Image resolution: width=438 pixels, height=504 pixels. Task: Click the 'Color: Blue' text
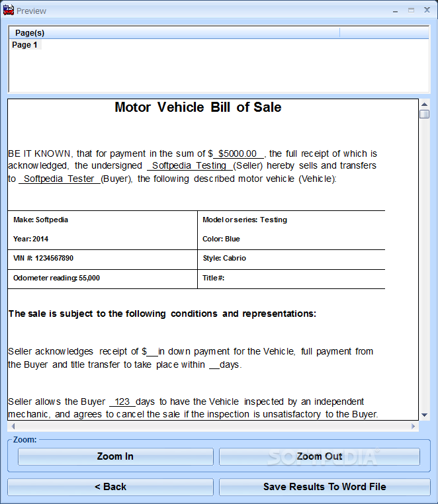pos(221,239)
